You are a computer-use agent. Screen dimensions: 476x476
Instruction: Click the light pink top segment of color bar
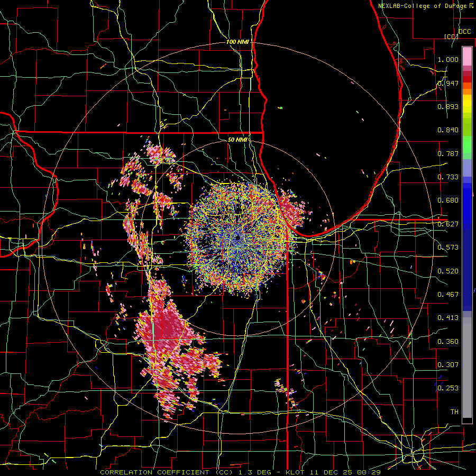467,56
